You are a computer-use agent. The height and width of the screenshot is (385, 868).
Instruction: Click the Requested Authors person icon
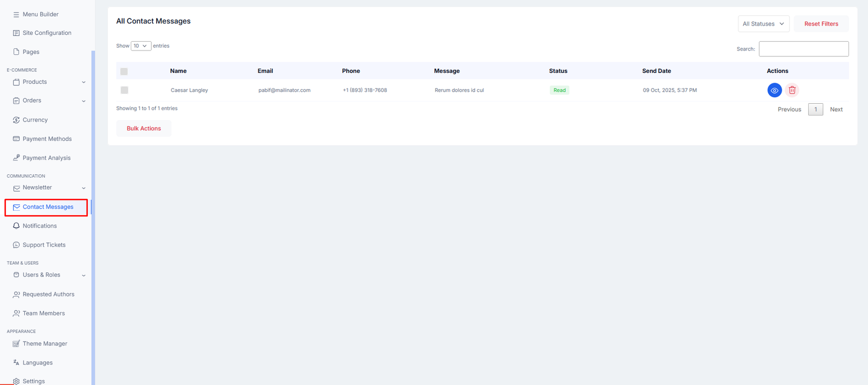click(16, 294)
